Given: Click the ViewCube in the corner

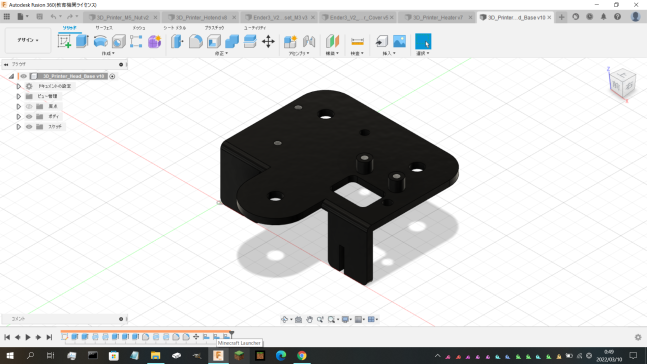Looking at the screenshot, I should click(622, 83).
